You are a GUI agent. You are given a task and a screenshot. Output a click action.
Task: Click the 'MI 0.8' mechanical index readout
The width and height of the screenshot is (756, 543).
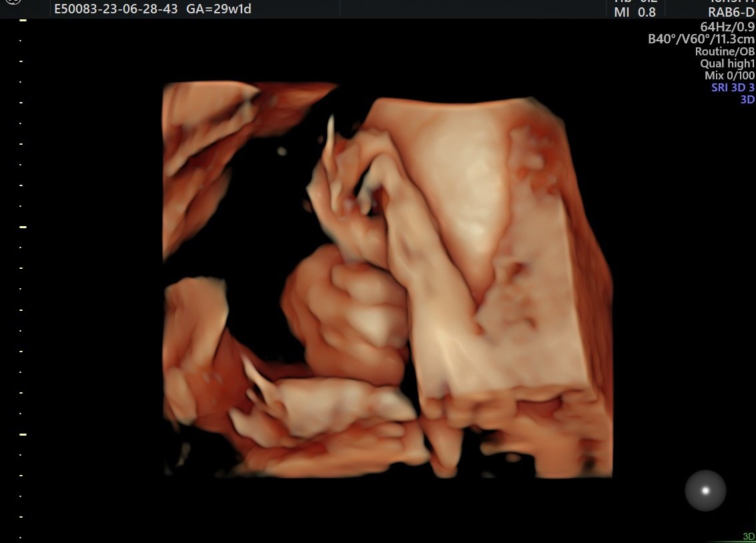(635, 13)
